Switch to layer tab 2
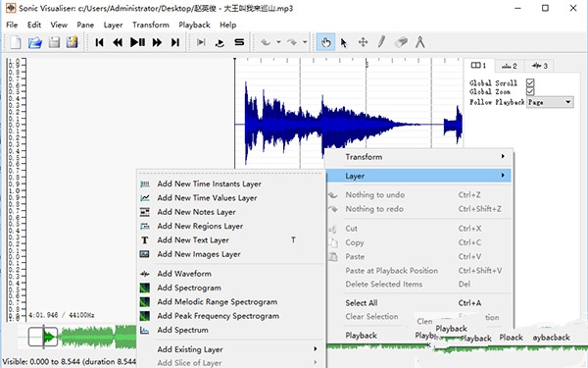Image resolution: width=588 pixels, height=368 pixels. [510, 66]
